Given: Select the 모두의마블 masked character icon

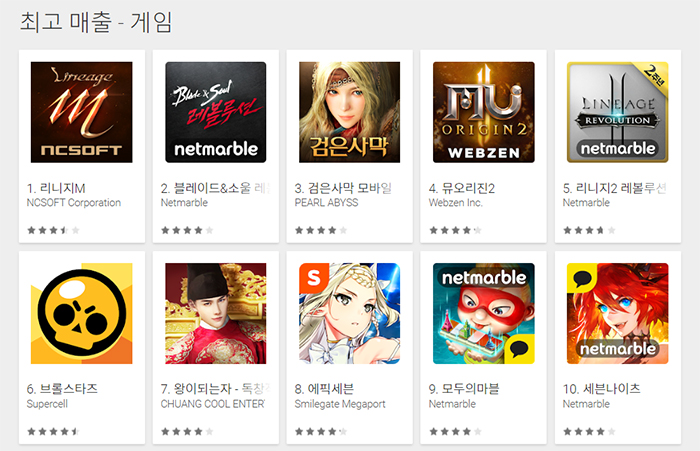Looking at the screenshot, I should click(x=483, y=313).
